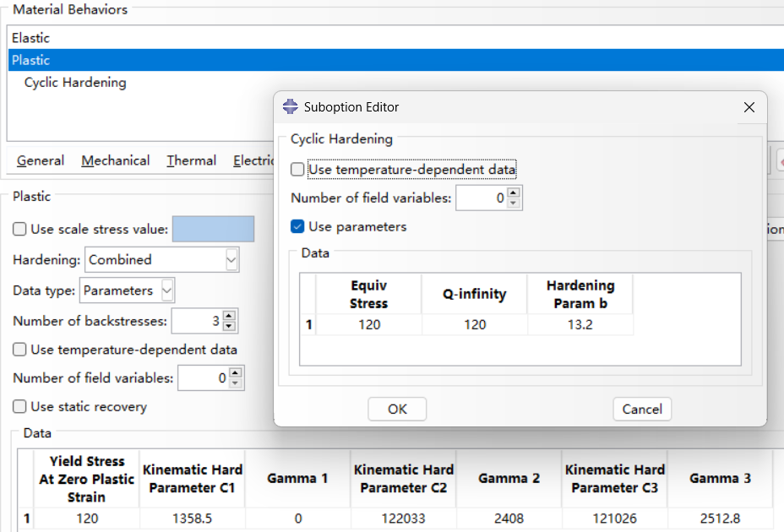Click the Q-infinity column header
This screenshot has height=532, width=784.
coord(475,294)
